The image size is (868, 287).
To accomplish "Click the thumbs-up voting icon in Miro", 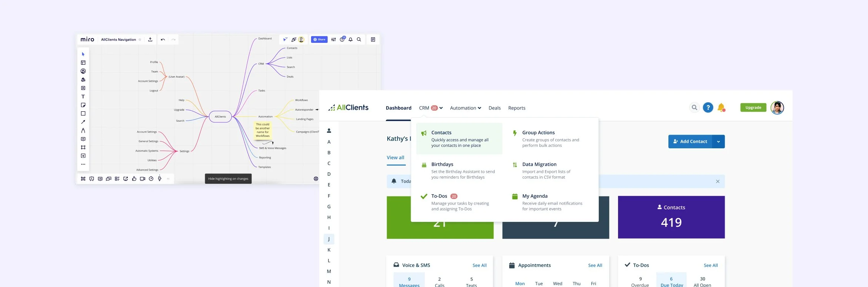I will (134, 179).
